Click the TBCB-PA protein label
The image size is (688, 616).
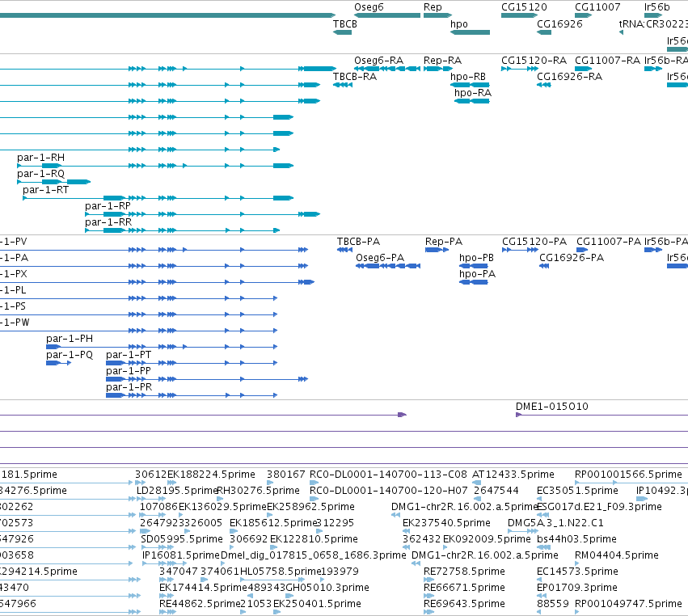tap(358, 242)
